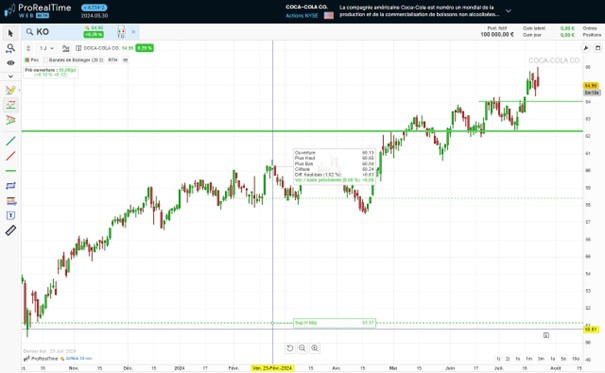Select the 3m range button
This screenshot has height=373, width=605.
pyautogui.click(x=541, y=359)
